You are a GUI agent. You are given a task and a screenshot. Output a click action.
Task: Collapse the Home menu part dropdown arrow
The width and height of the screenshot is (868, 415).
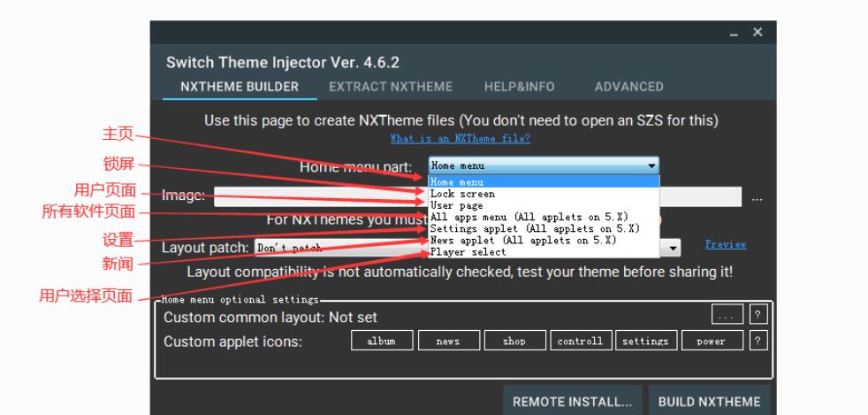pos(651,165)
